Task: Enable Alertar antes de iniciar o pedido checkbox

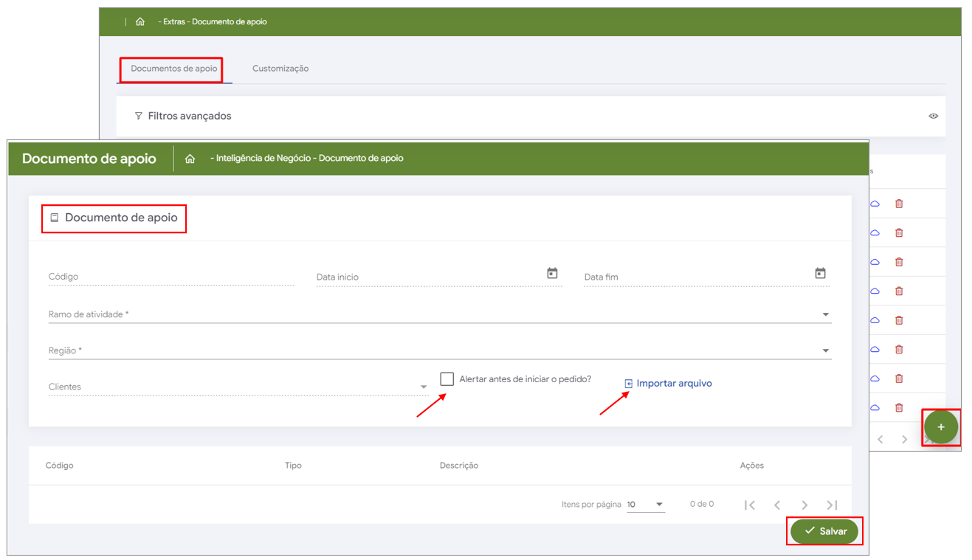Action: coord(447,379)
